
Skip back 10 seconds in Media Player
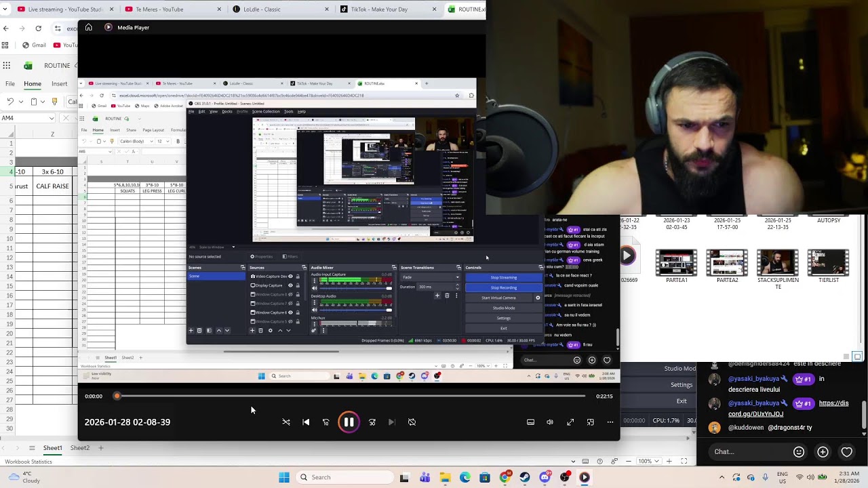tap(325, 422)
